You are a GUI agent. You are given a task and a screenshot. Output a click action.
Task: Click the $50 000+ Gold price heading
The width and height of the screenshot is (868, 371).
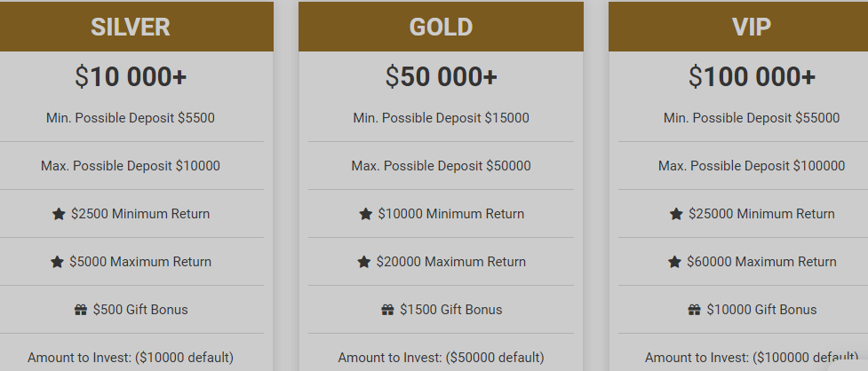442,76
